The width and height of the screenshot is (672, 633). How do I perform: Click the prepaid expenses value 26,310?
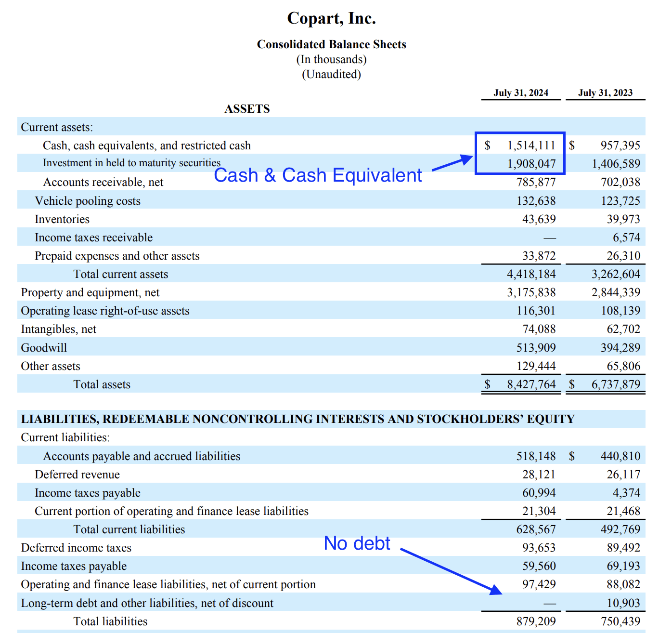623,256
